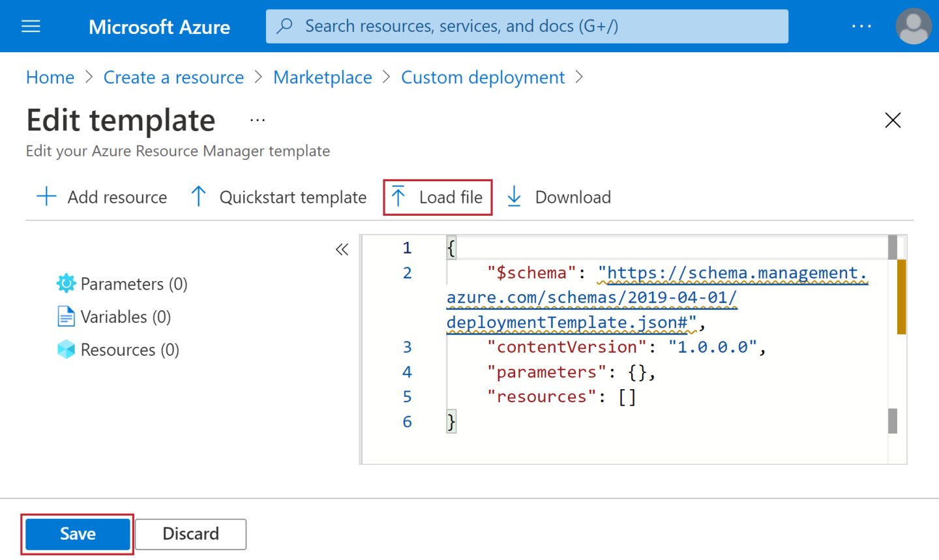Screen dimensions: 939x560
Task: Discard the template changes
Action: (x=190, y=533)
